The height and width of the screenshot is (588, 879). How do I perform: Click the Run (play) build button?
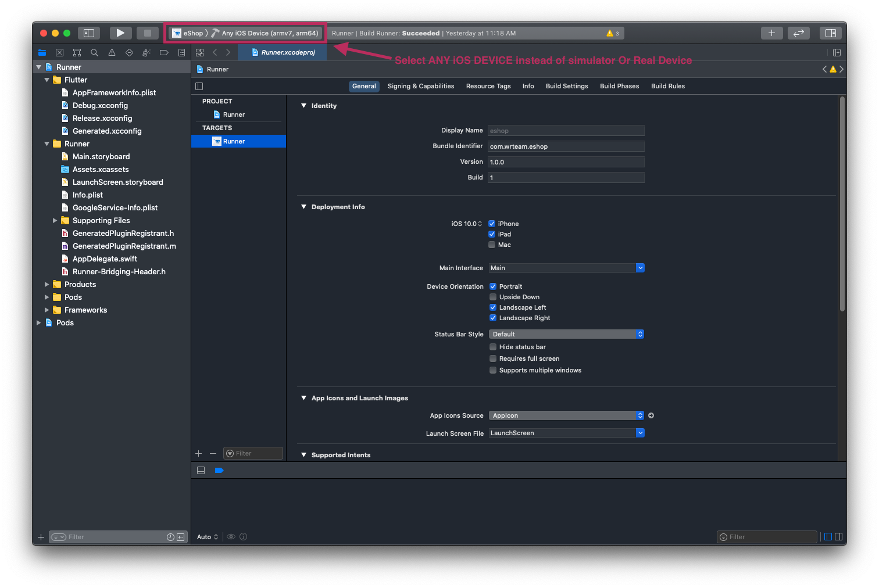tap(120, 33)
